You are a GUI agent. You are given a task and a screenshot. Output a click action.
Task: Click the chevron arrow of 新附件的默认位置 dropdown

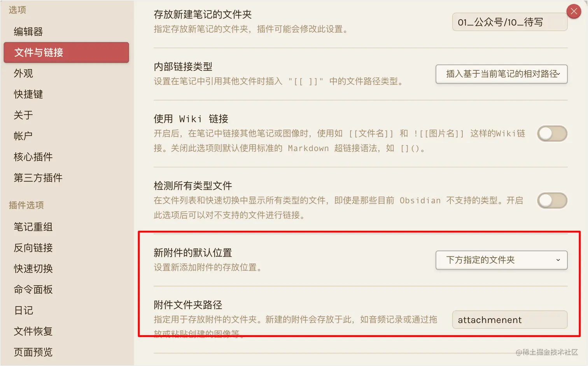(558, 260)
